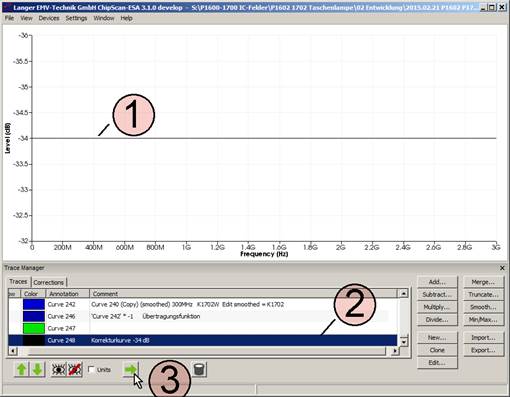Viewport: 510px width, 397px height.
Task: Click the Subtract... button
Action: (x=437, y=295)
